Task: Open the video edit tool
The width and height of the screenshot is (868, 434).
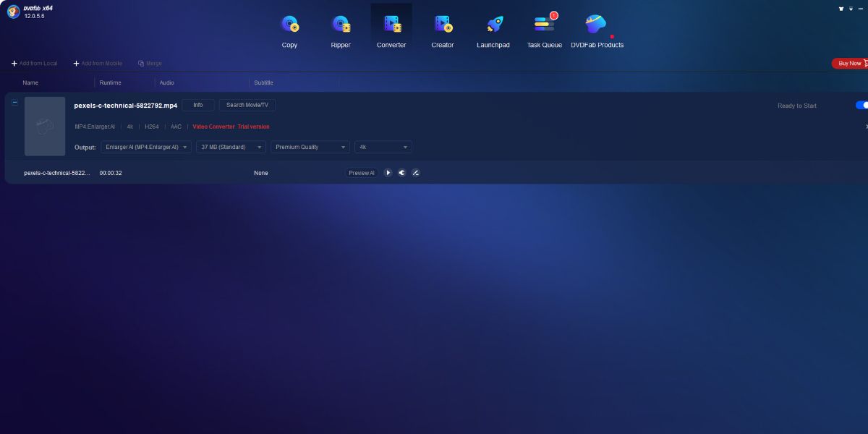Action: [416, 172]
